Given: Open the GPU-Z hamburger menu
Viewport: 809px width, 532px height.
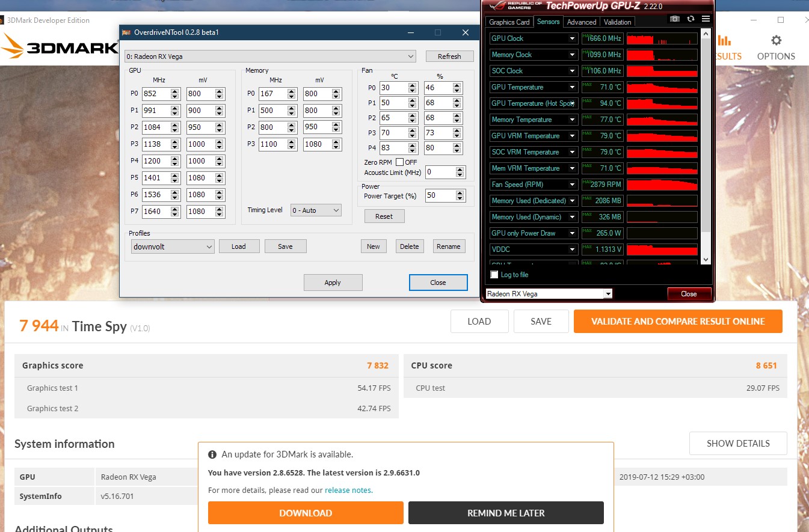Looking at the screenshot, I should pyautogui.click(x=706, y=19).
